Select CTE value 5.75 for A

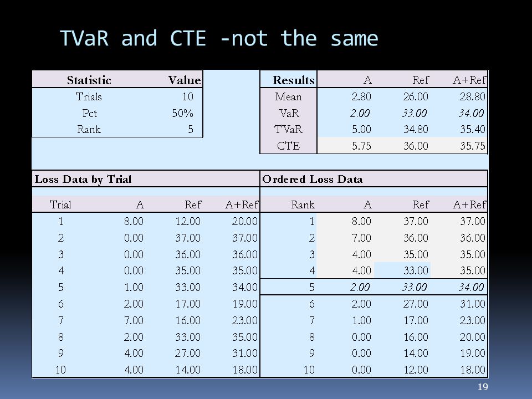[x=361, y=146]
